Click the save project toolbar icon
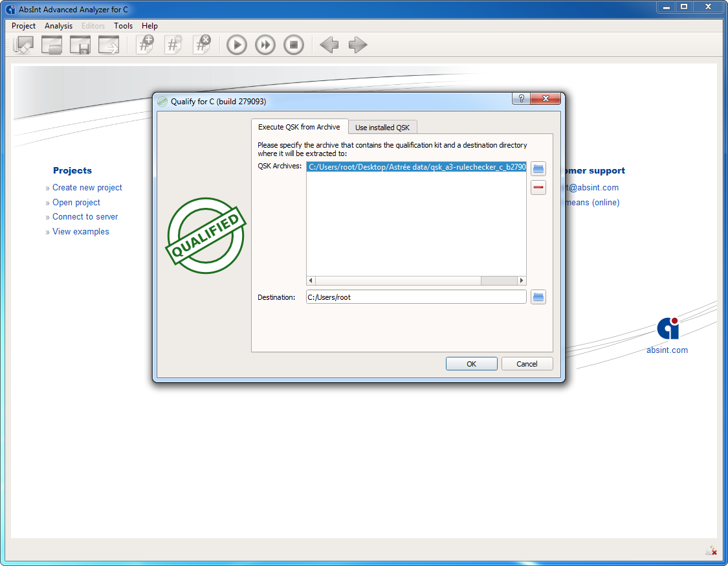This screenshot has width=728, height=566. (80, 45)
